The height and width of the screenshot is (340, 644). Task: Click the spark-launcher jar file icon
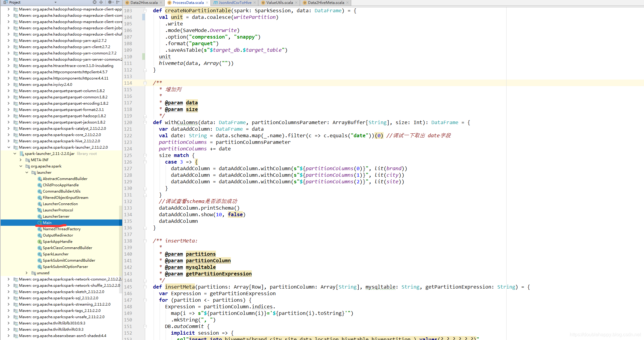pos(22,154)
